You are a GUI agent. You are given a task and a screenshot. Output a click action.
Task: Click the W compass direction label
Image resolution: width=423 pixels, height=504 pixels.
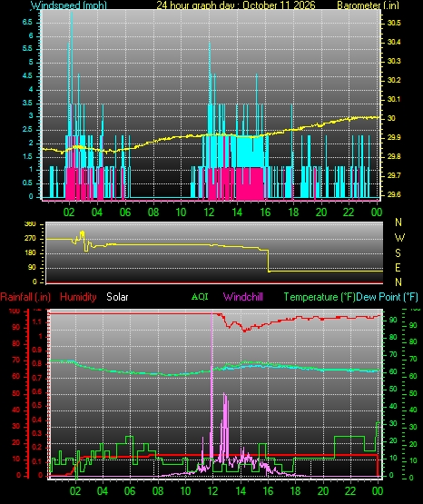(x=399, y=238)
